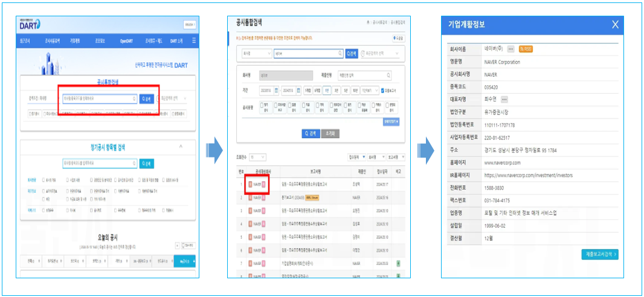Open the hamburger menu in DART navigation bar
This screenshot has height=297, width=644.
[x=194, y=41]
